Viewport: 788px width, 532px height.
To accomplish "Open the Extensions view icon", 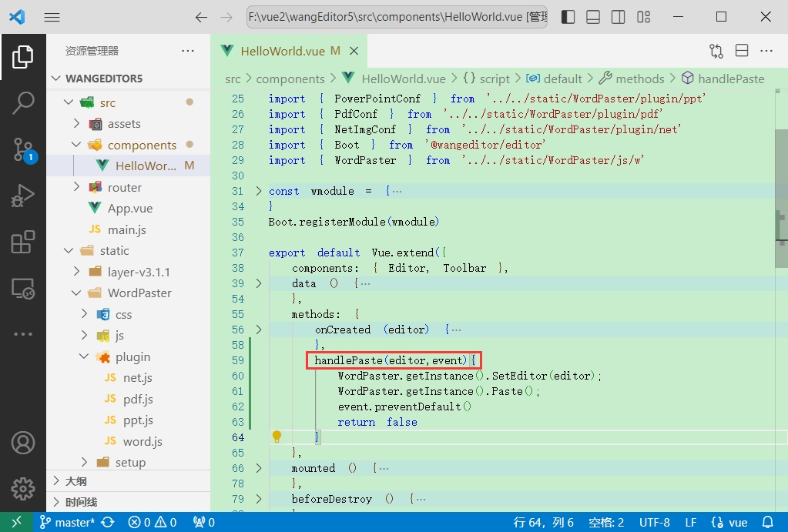I will (x=23, y=242).
